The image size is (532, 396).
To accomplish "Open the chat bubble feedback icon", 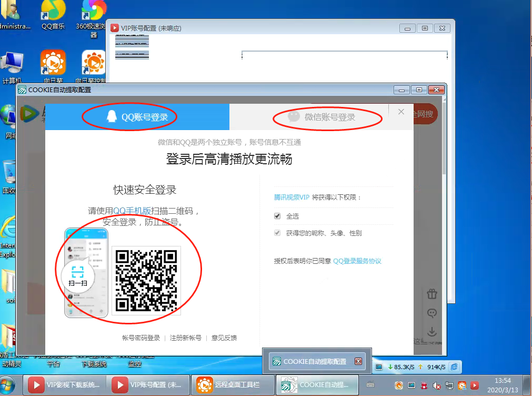I will tap(432, 313).
